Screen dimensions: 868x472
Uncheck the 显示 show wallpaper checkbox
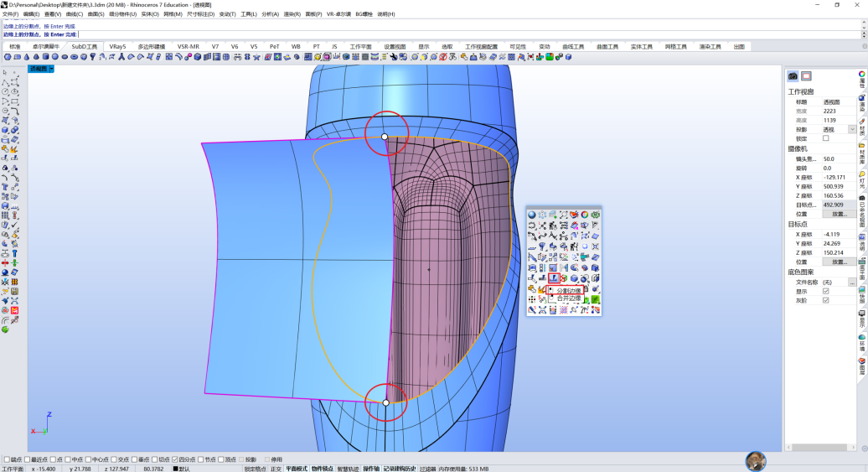826,291
